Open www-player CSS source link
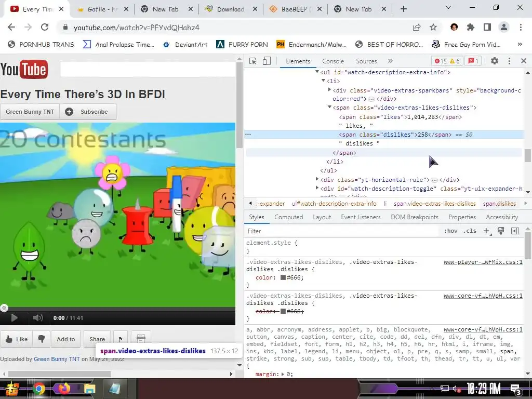This screenshot has height=399, width=532. point(483,262)
